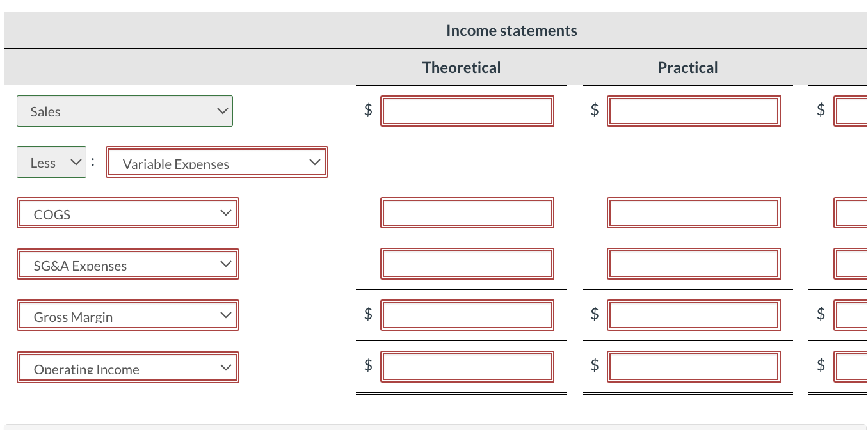Click the third column Operating Income field
This screenshot has height=430, width=868.
[x=851, y=367]
